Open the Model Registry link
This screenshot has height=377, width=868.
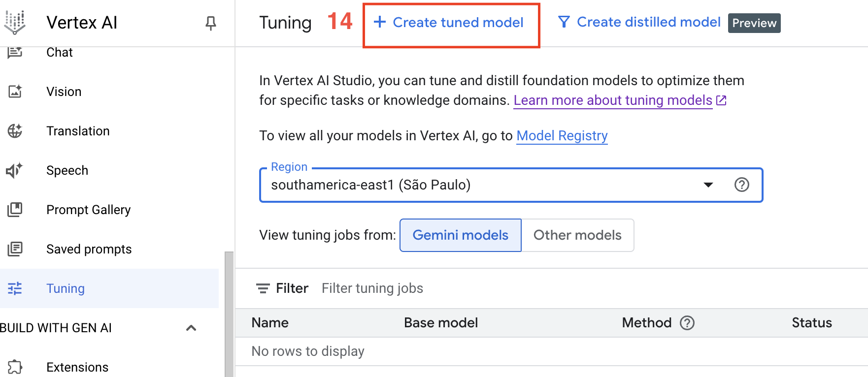click(x=562, y=136)
